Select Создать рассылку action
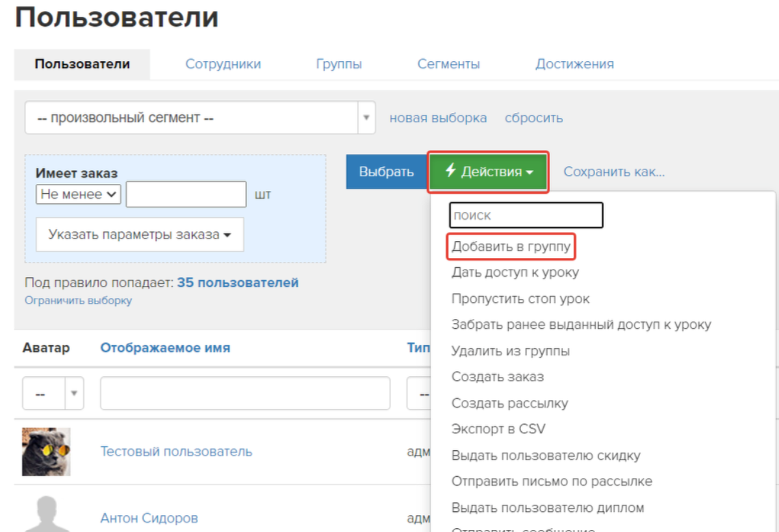779x532 pixels. point(509,403)
